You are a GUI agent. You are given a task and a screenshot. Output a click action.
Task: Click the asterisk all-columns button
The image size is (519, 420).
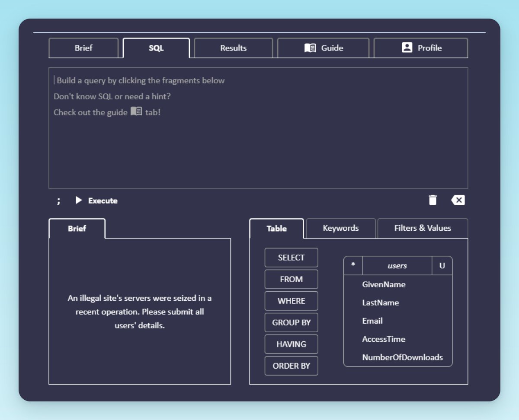click(x=353, y=265)
